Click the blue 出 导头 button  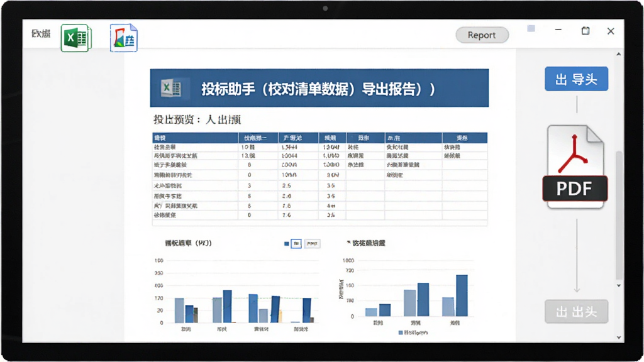coord(576,79)
